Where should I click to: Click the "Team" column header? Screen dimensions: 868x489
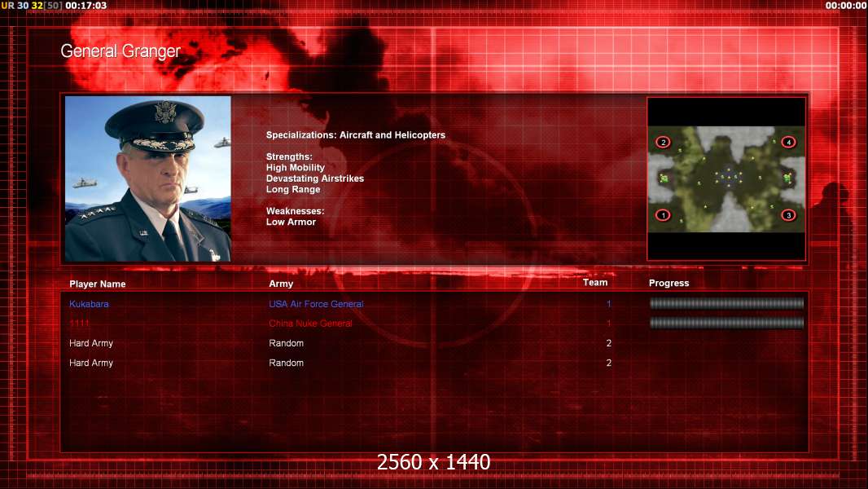595,283
